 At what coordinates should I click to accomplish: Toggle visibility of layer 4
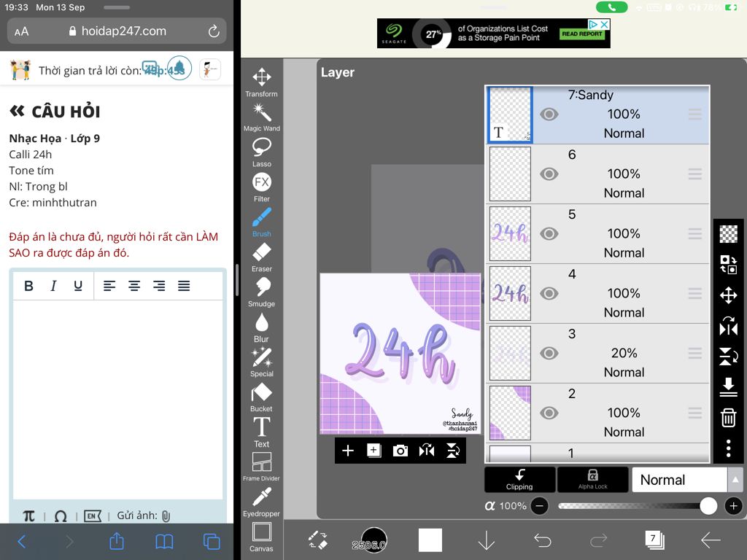coord(549,293)
